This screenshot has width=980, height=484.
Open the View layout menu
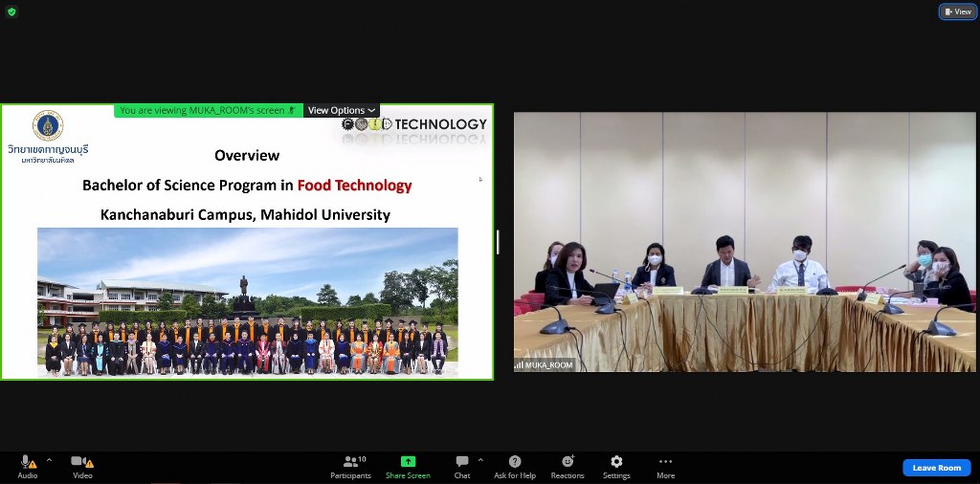(958, 11)
